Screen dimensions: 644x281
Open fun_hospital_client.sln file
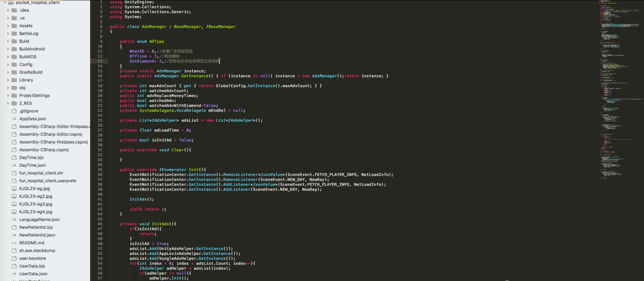pos(41,173)
